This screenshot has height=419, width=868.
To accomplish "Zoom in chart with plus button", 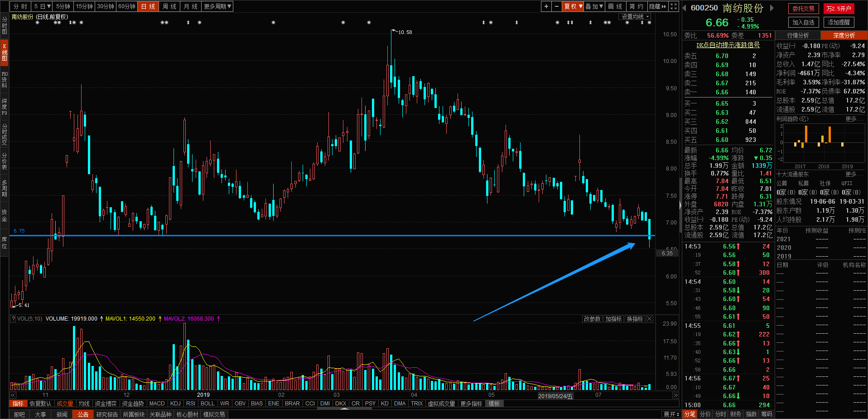I will 546,6.
